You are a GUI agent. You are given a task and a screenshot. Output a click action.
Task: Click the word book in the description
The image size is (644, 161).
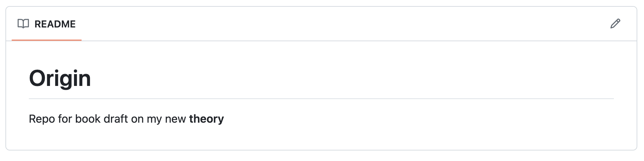(x=87, y=119)
